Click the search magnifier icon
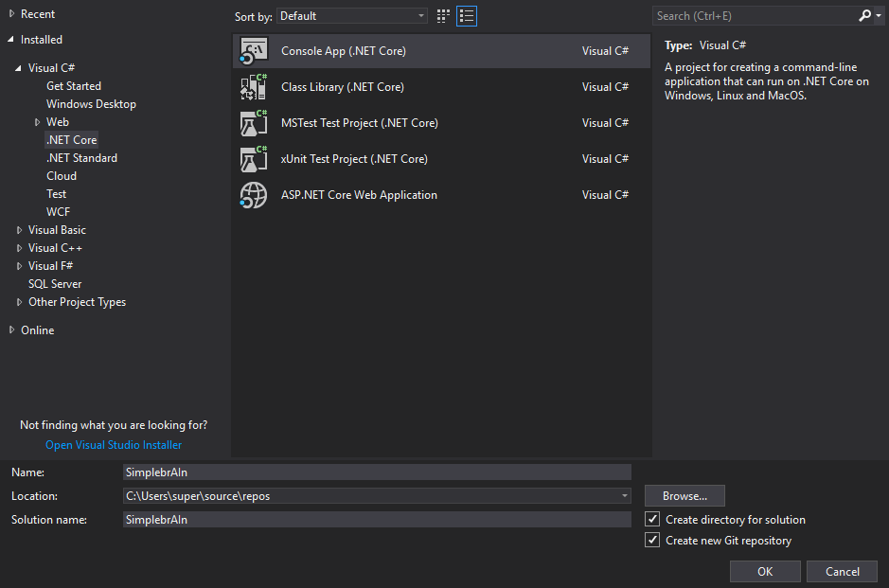 [864, 16]
